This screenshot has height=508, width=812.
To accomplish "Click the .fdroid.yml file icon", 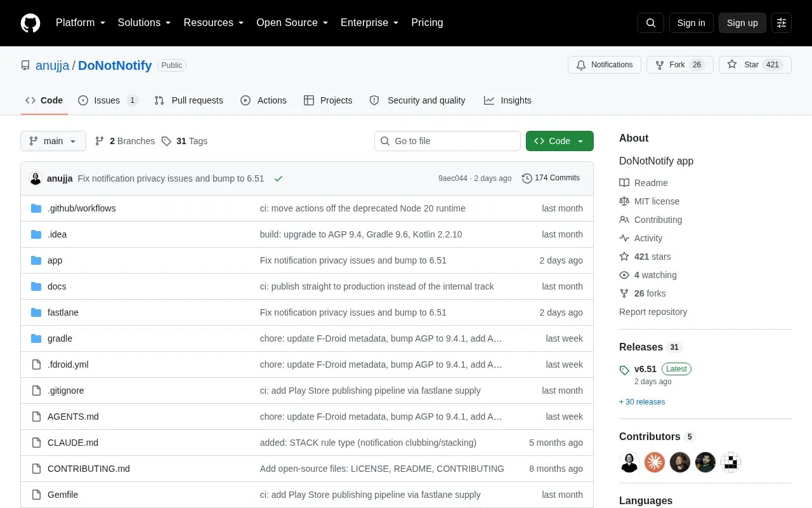I will (36, 364).
